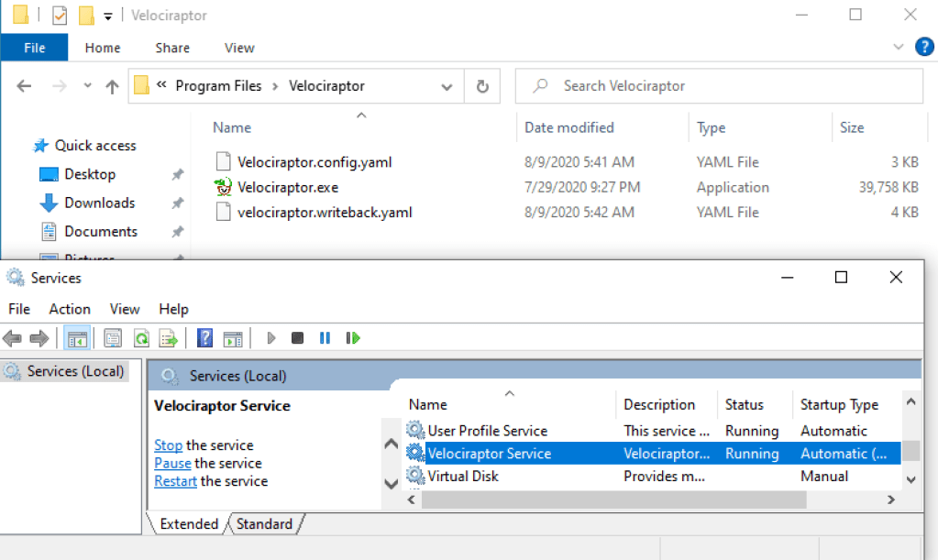Select the Velociraptor.exe file
The width and height of the screenshot is (938, 560).
pyautogui.click(x=288, y=187)
